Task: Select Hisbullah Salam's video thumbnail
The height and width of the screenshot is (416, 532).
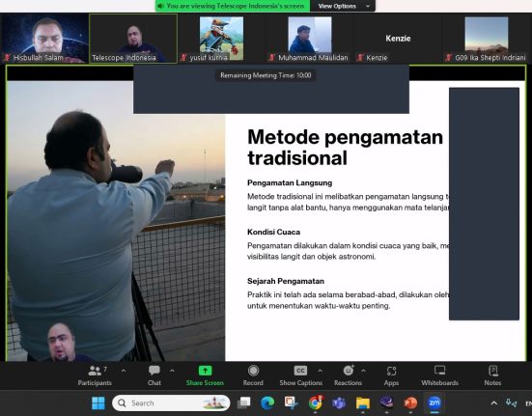Action: click(x=44, y=39)
